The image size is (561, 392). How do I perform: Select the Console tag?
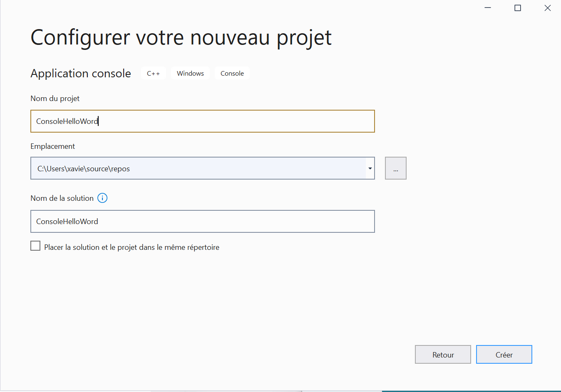[232, 74]
